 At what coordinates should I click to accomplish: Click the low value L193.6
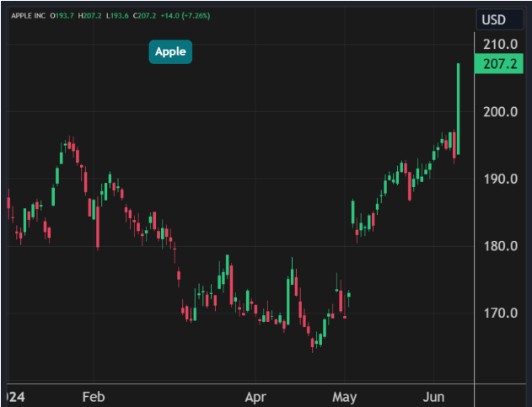point(117,16)
